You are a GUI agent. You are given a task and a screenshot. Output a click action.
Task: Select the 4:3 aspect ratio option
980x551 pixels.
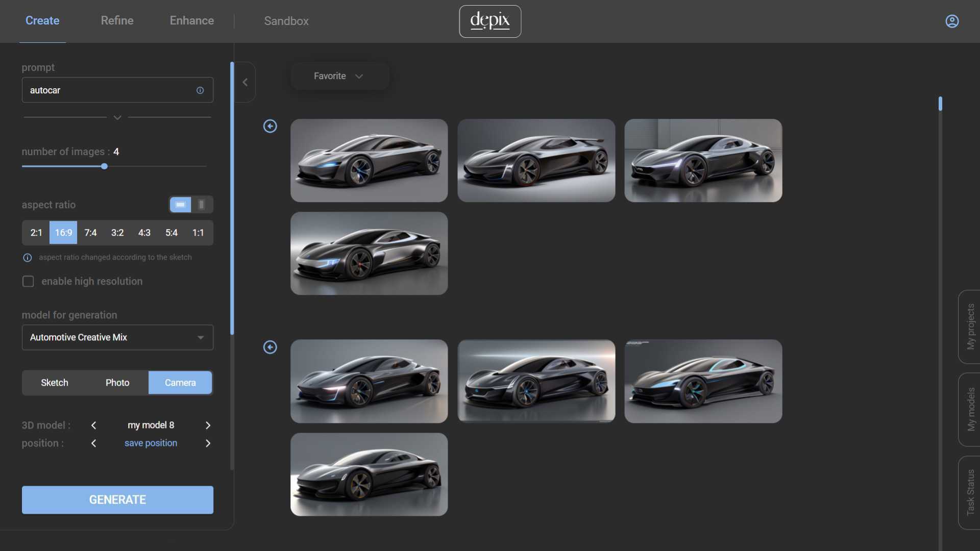[144, 233]
